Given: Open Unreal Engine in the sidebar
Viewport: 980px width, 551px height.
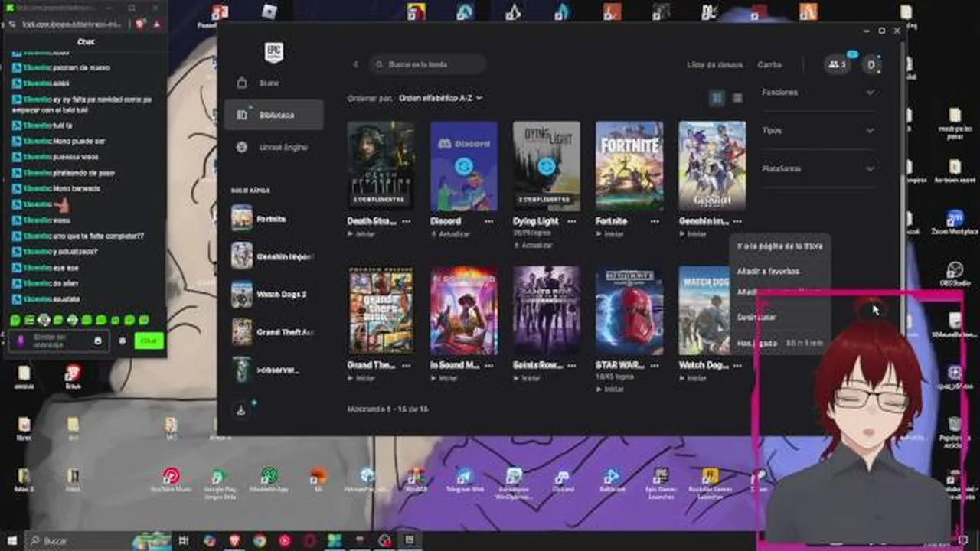Looking at the screenshot, I should tap(273, 147).
